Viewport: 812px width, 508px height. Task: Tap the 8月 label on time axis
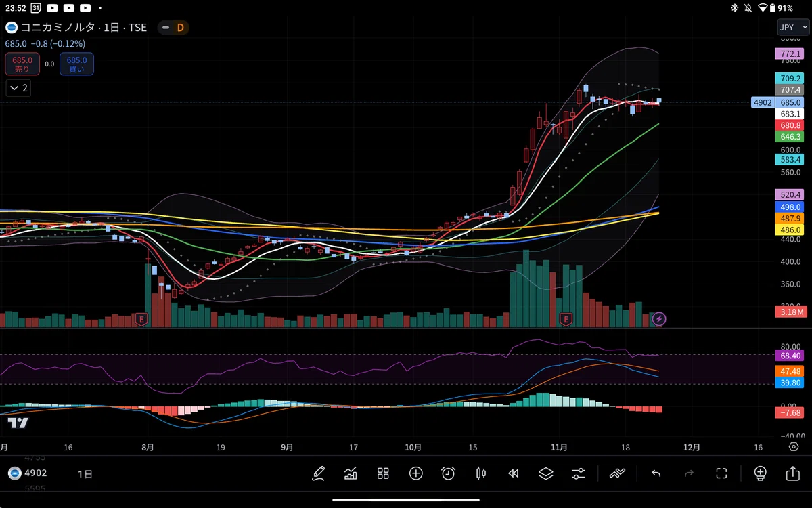pyautogui.click(x=148, y=447)
